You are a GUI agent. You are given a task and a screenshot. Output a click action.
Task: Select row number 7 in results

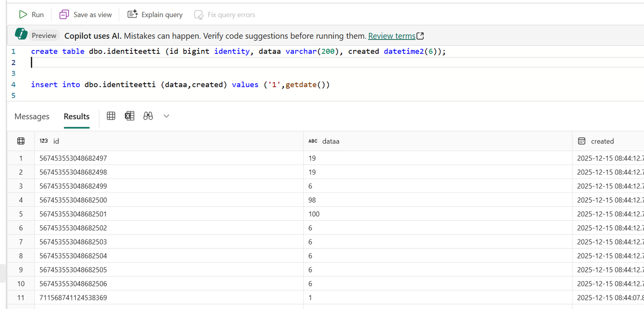pos(20,242)
